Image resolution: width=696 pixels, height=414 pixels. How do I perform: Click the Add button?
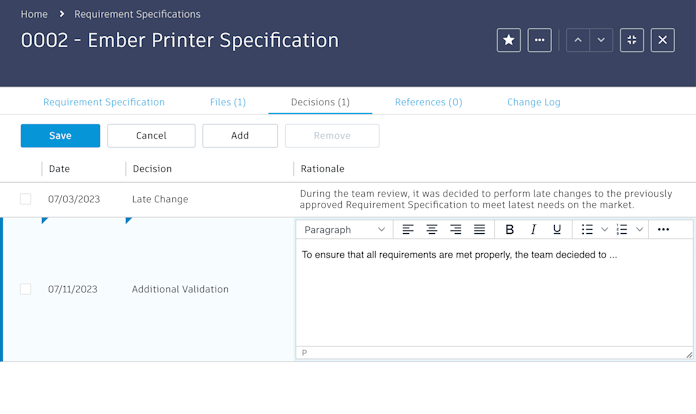(240, 136)
